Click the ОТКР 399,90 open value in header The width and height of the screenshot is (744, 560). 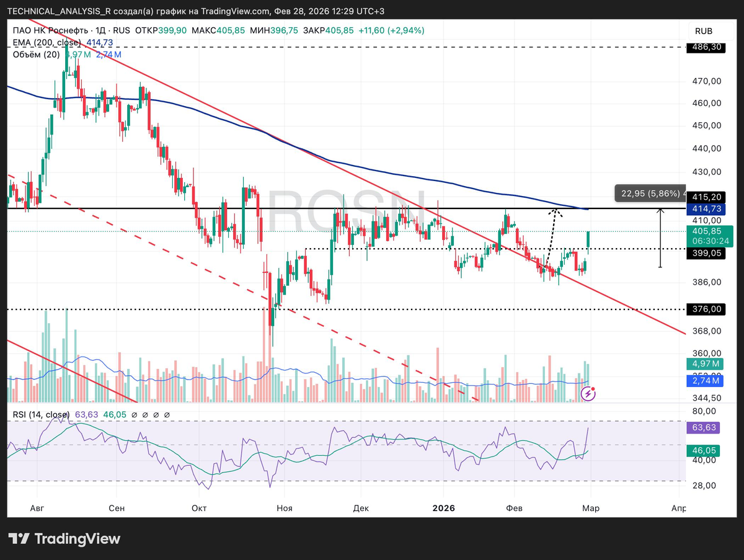click(161, 30)
